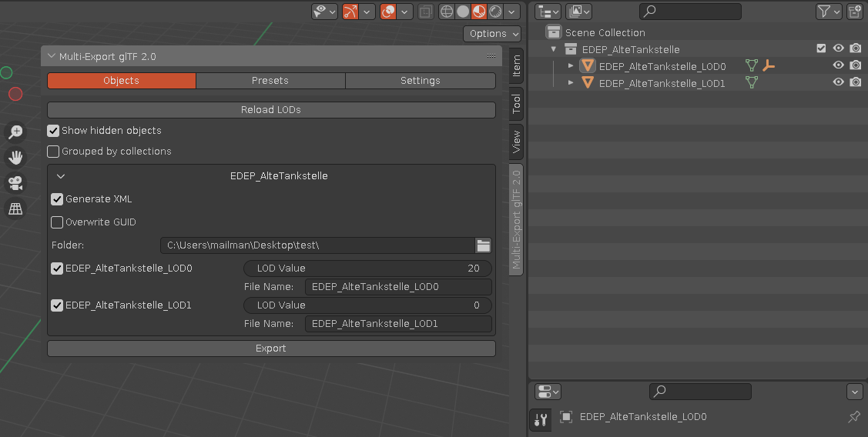This screenshot has width=868, height=437.
Task: Open outliner filter dropdown
Action: coord(829,11)
